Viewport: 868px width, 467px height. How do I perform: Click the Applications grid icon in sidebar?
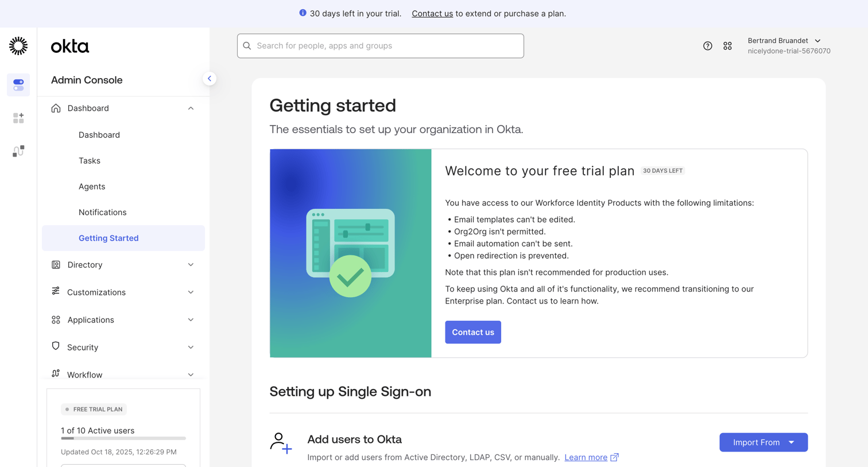pyautogui.click(x=56, y=320)
